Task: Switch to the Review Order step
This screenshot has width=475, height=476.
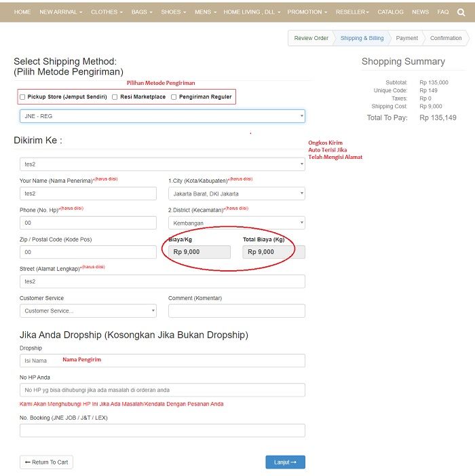Action: 311,38
